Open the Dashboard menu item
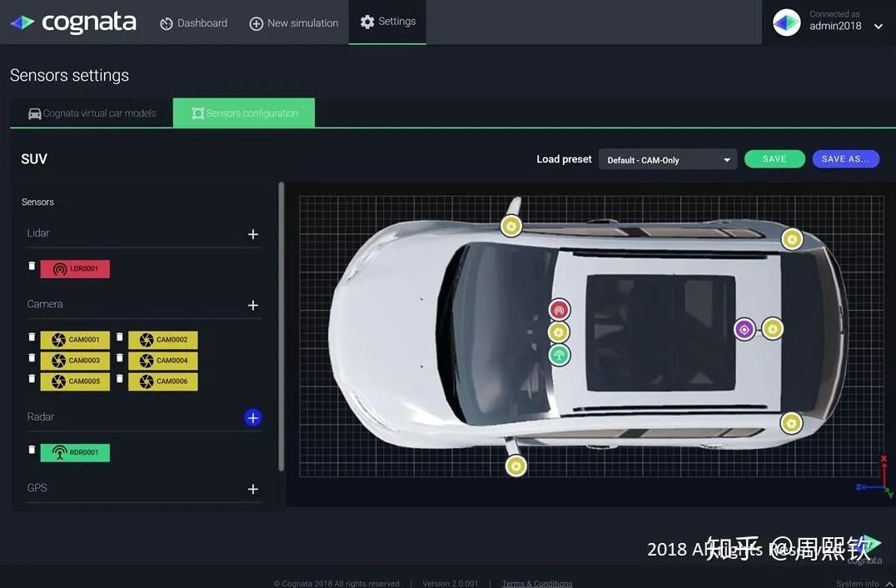 pos(194,23)
